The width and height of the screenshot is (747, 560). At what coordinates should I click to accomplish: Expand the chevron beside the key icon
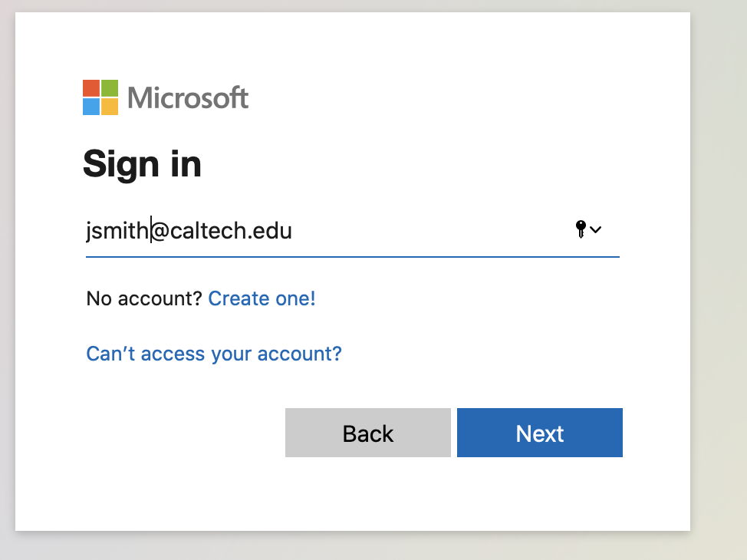[596, 229]
